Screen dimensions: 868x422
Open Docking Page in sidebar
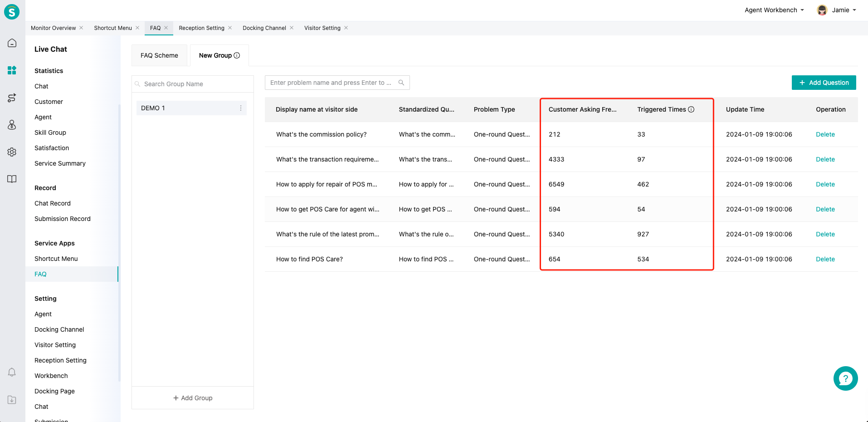[54, 391]
